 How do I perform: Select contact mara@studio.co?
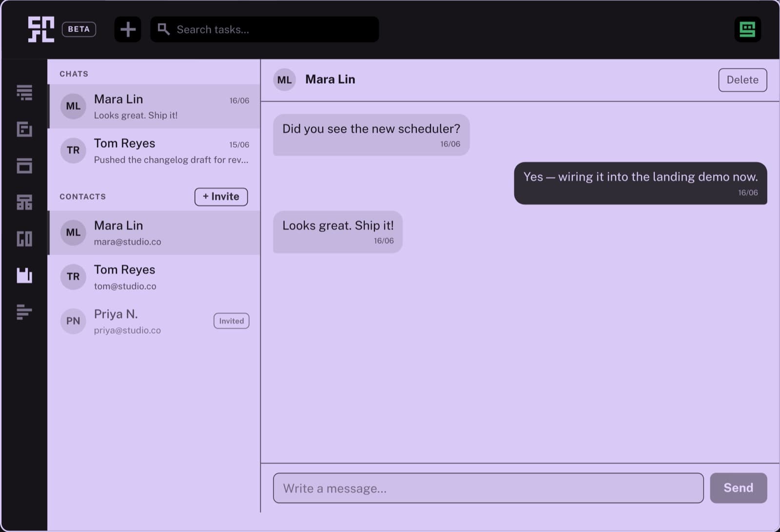pos(154,232)
